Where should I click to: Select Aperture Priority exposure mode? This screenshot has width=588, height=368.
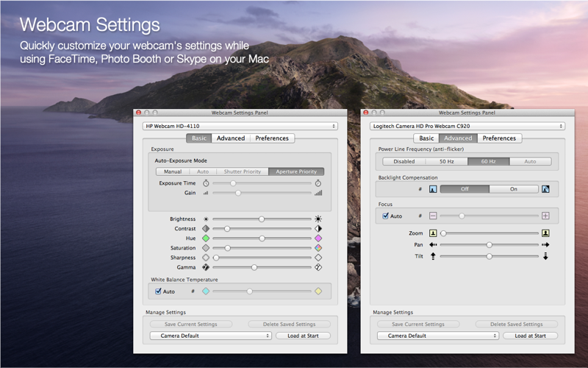click(x=296, y=171)
